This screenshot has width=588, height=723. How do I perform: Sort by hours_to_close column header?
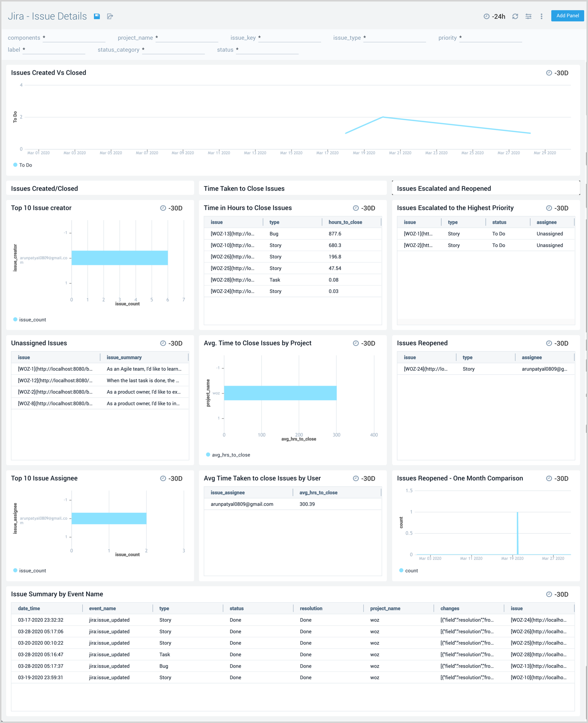(x=345, y=222)
